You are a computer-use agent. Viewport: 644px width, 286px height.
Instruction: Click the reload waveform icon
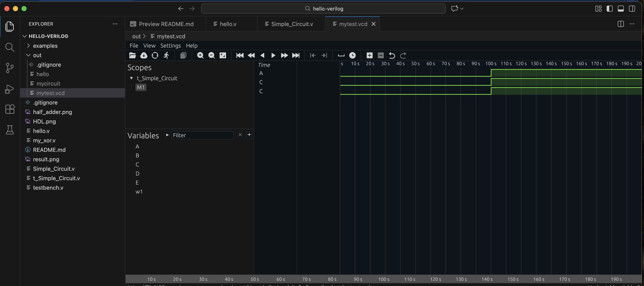(x=155, y=55)
